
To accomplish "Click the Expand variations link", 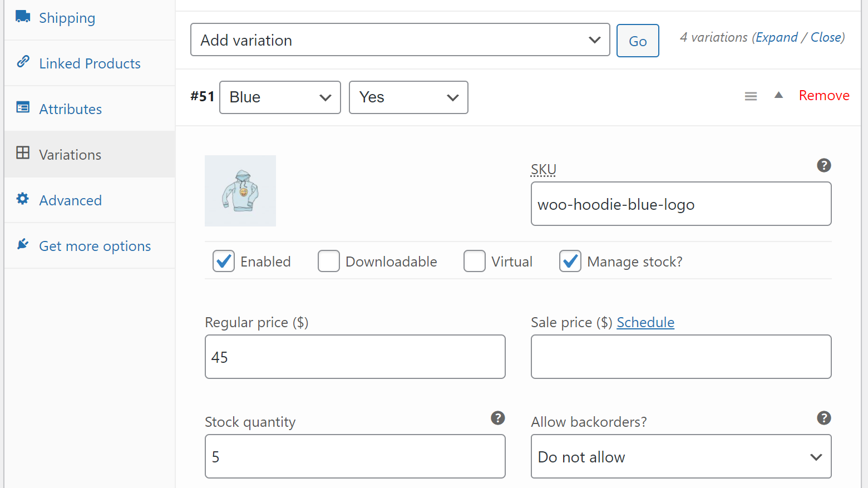I will coord(777,37).
